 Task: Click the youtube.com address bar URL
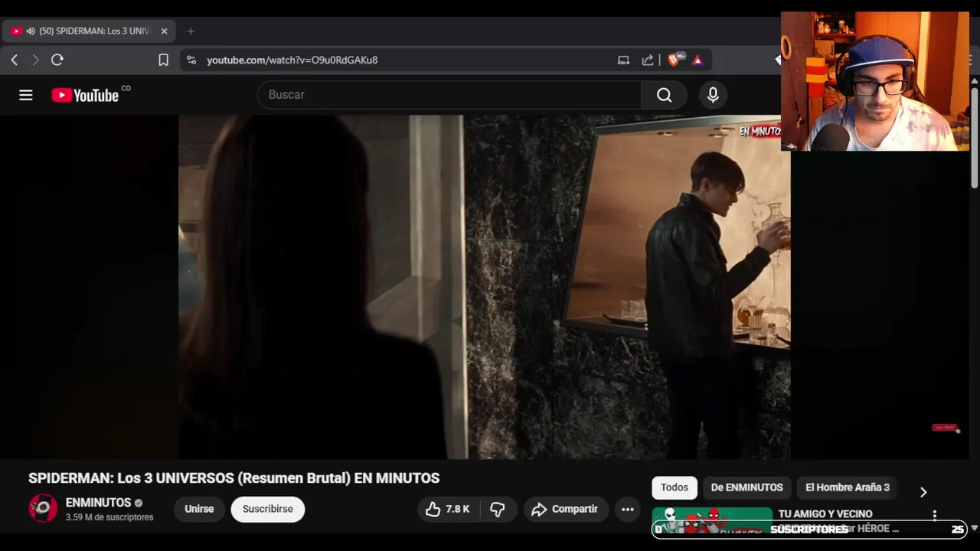tap(292, 60)
